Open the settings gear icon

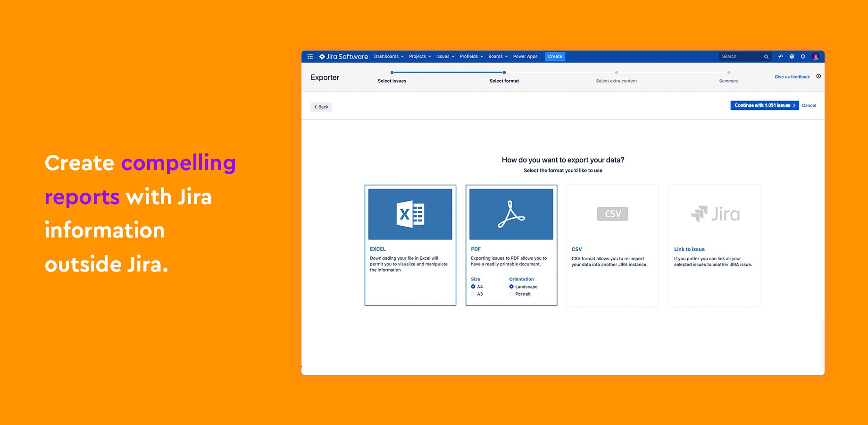click(x=803, y=56)
